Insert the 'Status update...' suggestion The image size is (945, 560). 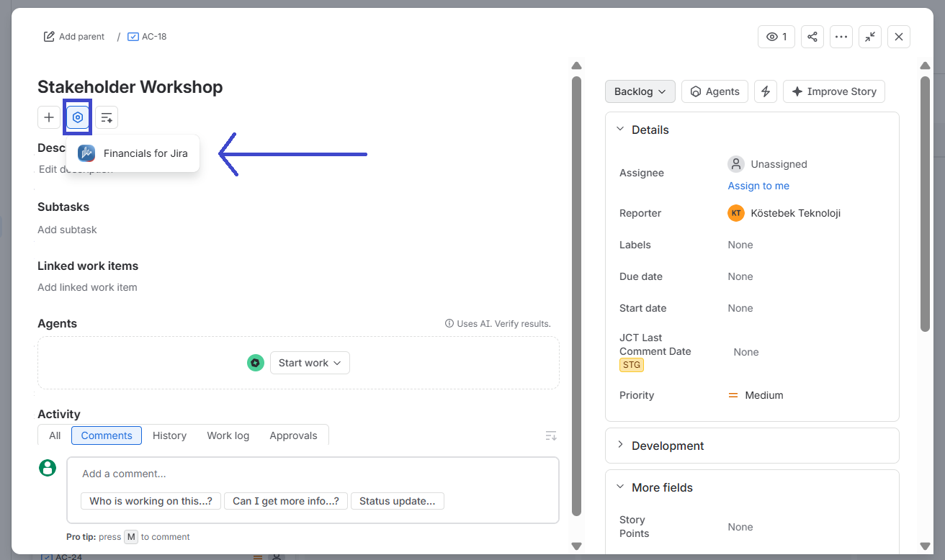pos(398,501)
